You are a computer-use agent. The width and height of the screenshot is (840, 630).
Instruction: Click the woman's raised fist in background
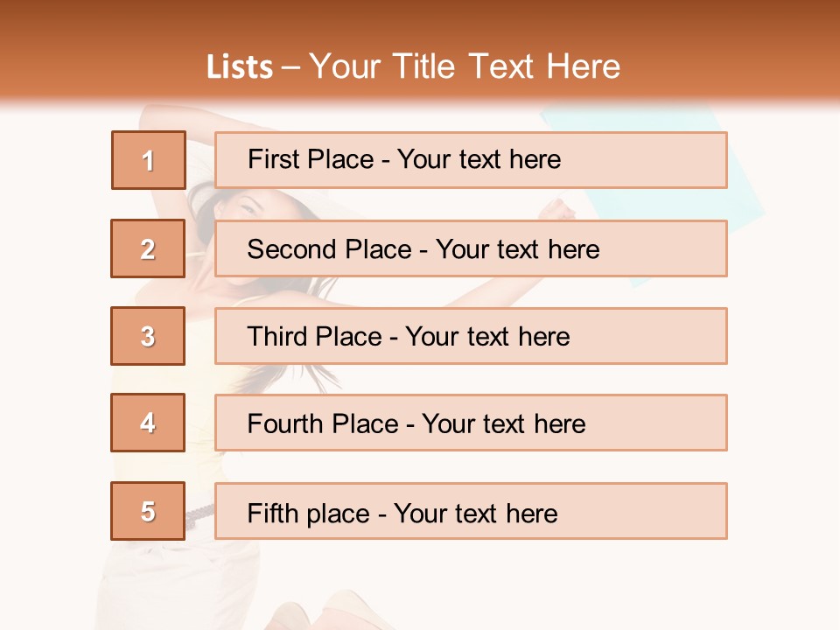point(558,208)
